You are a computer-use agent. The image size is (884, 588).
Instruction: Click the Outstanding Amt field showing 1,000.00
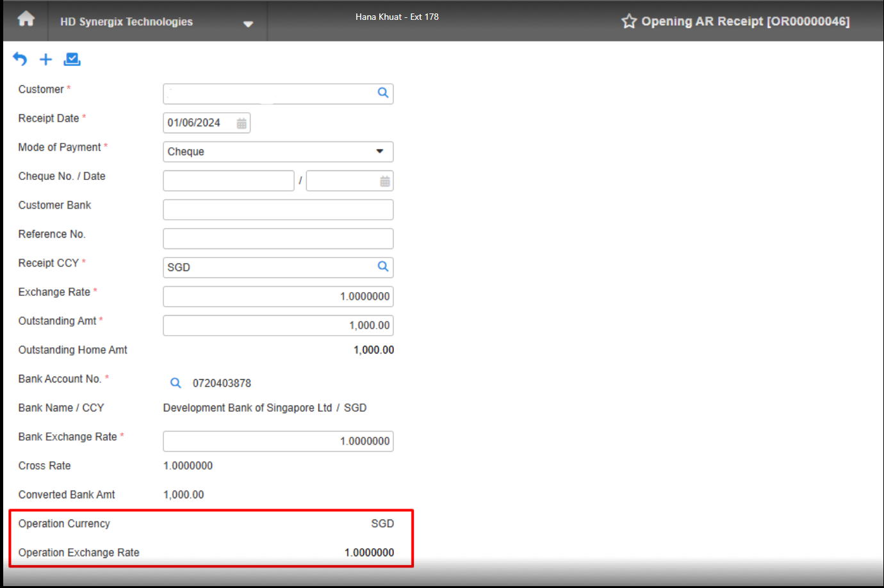pyautogui.click(x=278, y=325)
